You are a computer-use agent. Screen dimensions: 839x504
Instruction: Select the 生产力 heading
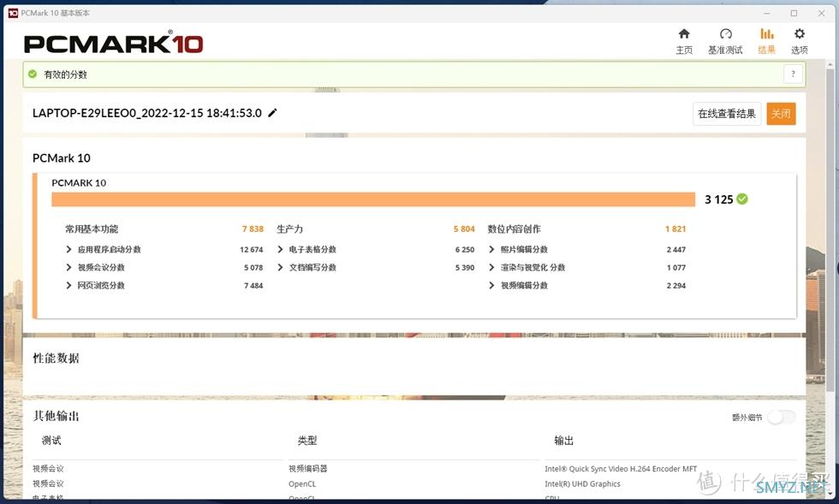289,229
